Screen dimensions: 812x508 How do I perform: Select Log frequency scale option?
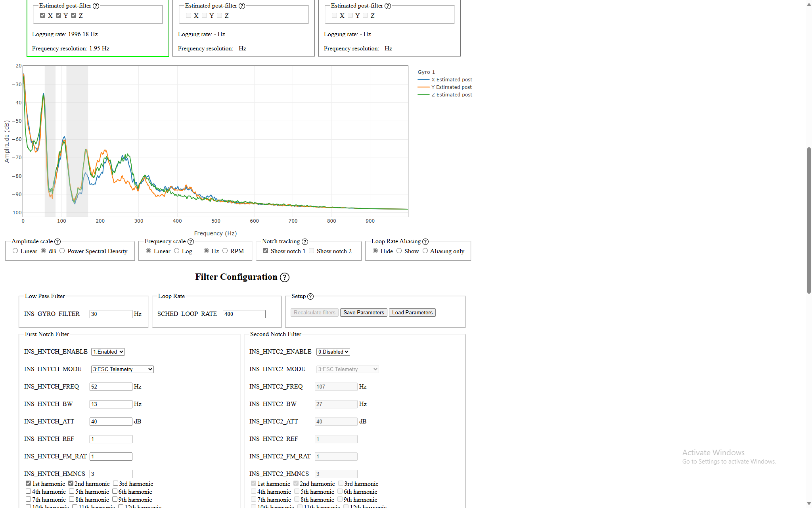[x=177, y=251]
